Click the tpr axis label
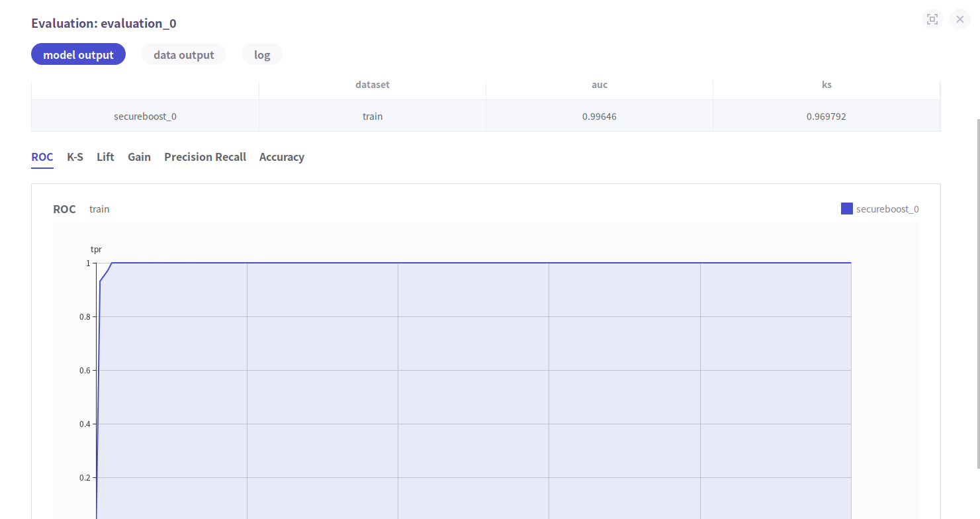Viewport: 980px width, 519px height. pos(96,250)
